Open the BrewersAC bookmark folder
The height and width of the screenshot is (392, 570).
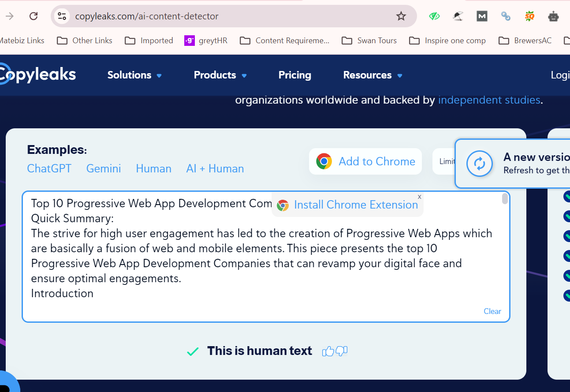click(x=525, y=41)
